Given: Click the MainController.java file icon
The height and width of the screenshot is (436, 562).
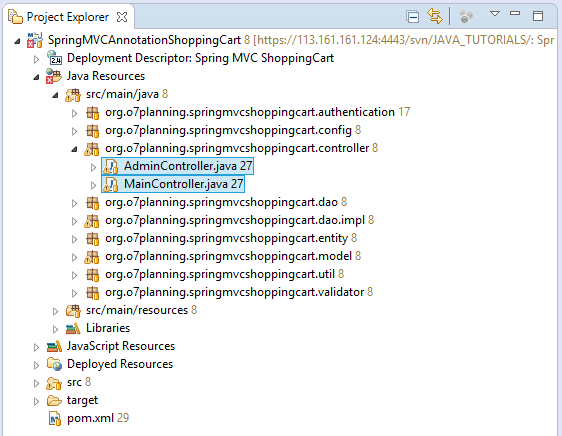Looking at the screenshot, I should tap(110, 185).
